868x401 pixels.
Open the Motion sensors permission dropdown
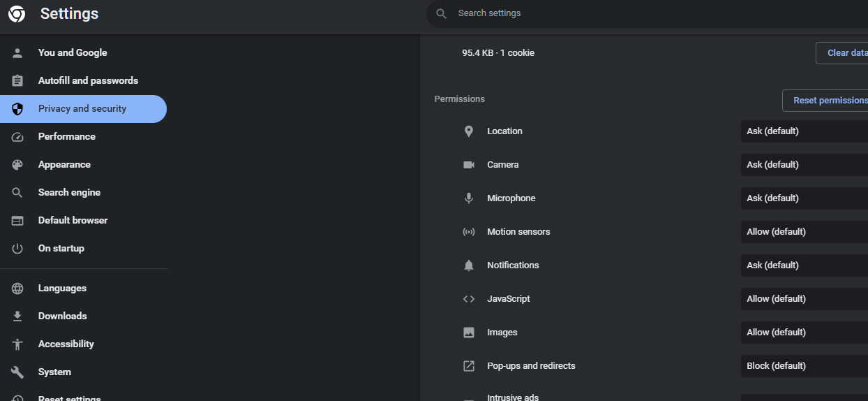coord(804,232)
